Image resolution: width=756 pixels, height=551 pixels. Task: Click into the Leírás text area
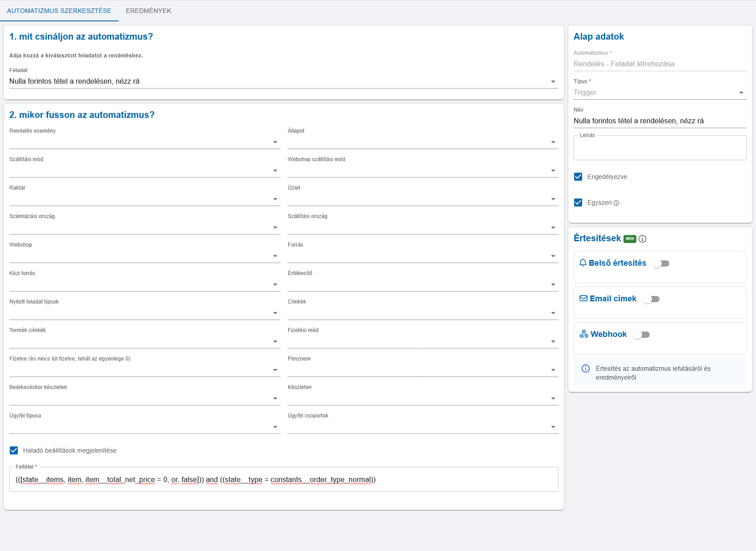tap(660, 148)
